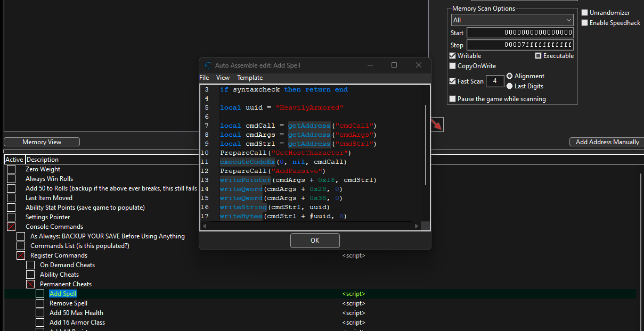Open the memory region All dropdown
The image size is (644, 331).
click(512, 20)
